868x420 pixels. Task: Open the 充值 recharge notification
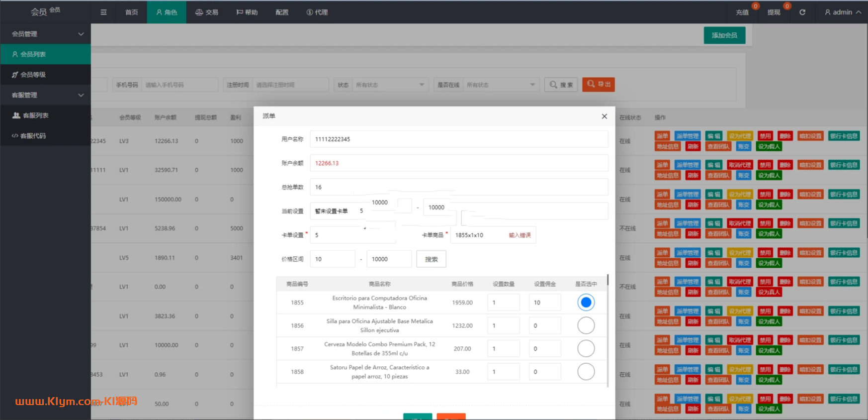point(742,12)
